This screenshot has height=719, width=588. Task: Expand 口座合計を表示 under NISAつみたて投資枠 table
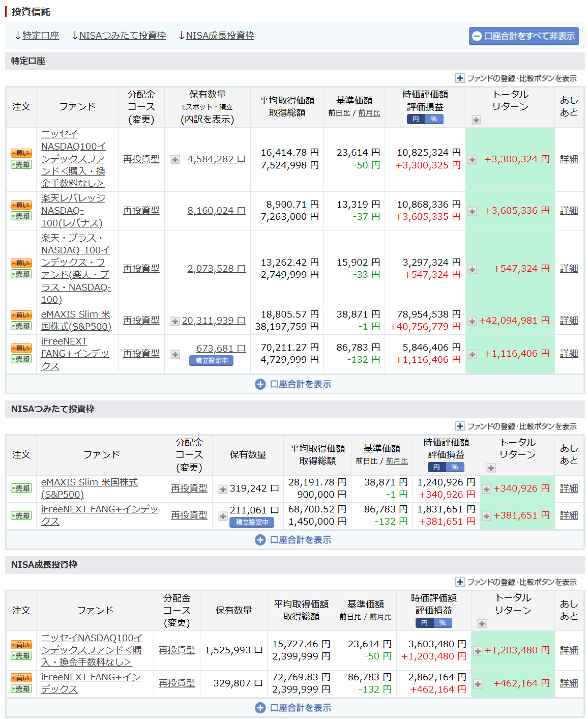[x=293, y=540]
